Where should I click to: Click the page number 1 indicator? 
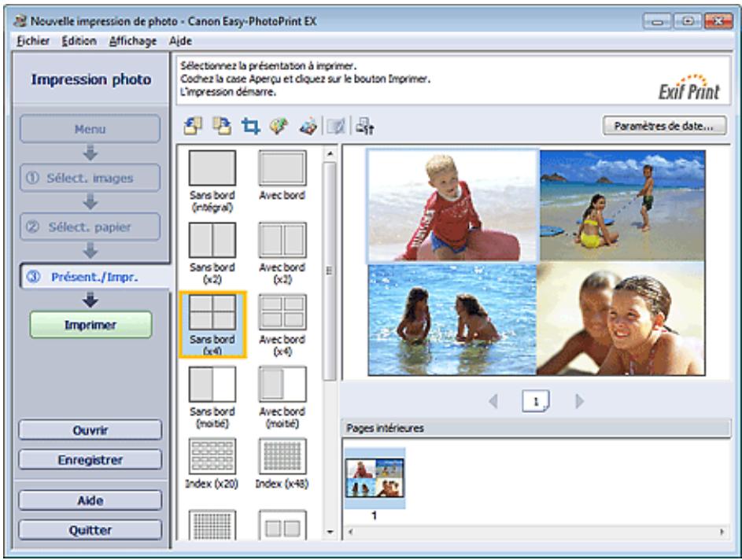click(536, 401)
